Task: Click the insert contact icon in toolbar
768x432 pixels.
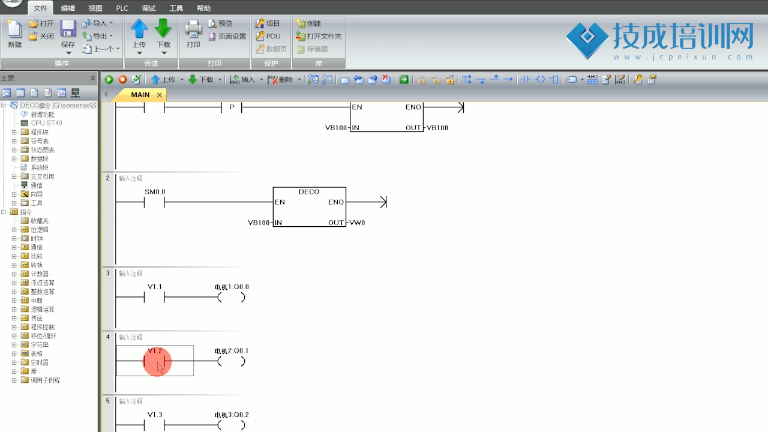Action: [x=526, y=79]
